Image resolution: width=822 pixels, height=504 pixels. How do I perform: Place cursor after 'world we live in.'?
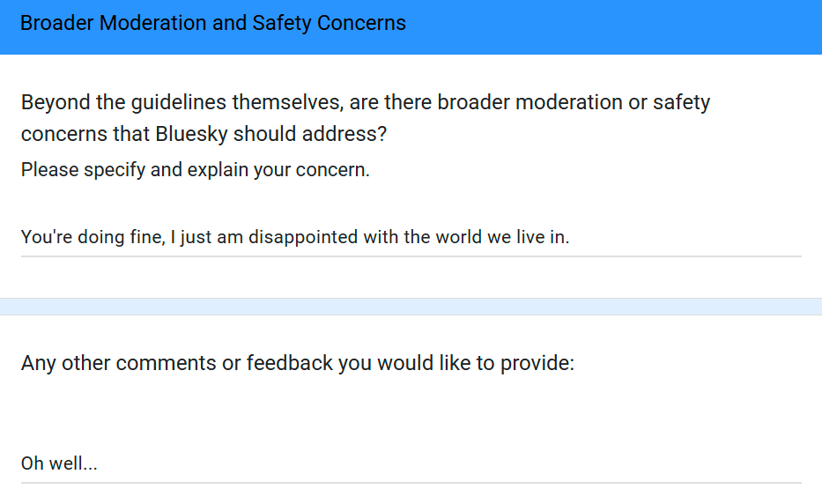(x=571, y=237)
